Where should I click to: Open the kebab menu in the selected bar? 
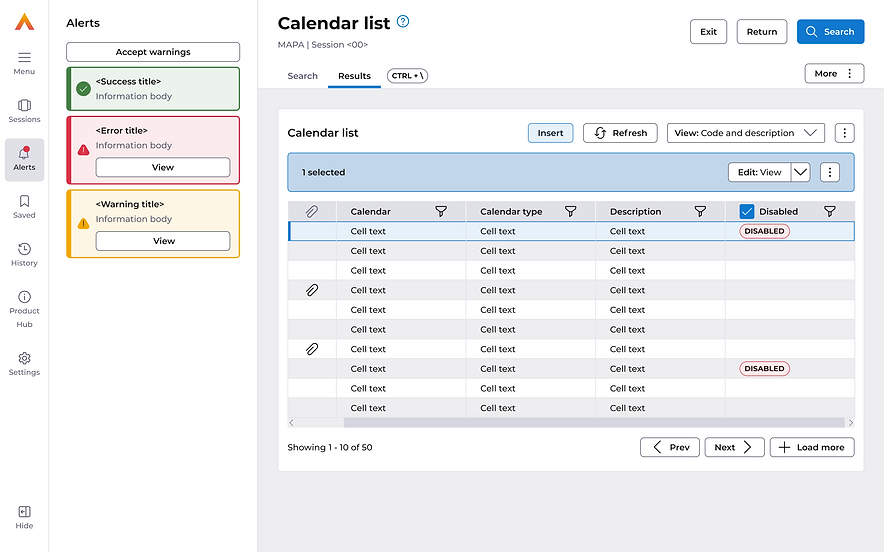tap(830, 173)
